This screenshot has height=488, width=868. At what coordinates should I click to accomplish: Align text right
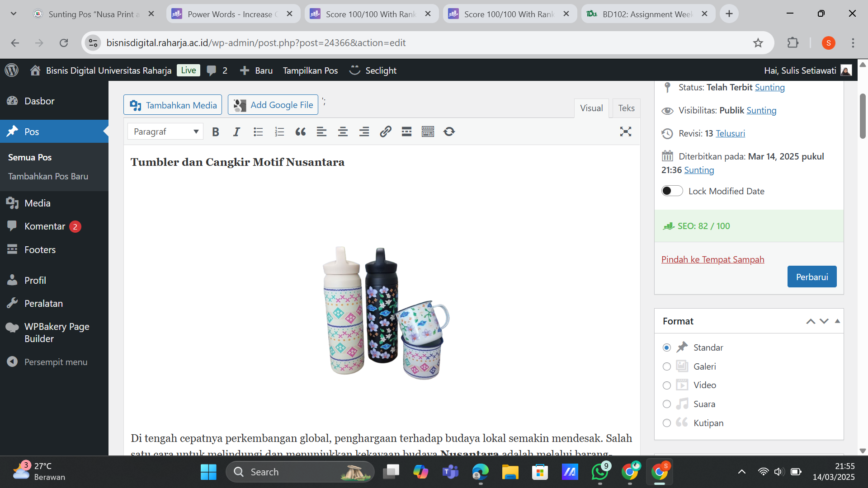(x=364, y=132)
